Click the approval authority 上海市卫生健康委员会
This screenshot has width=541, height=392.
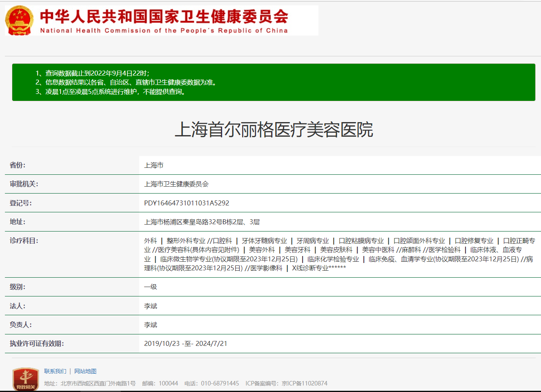point(176,184)
